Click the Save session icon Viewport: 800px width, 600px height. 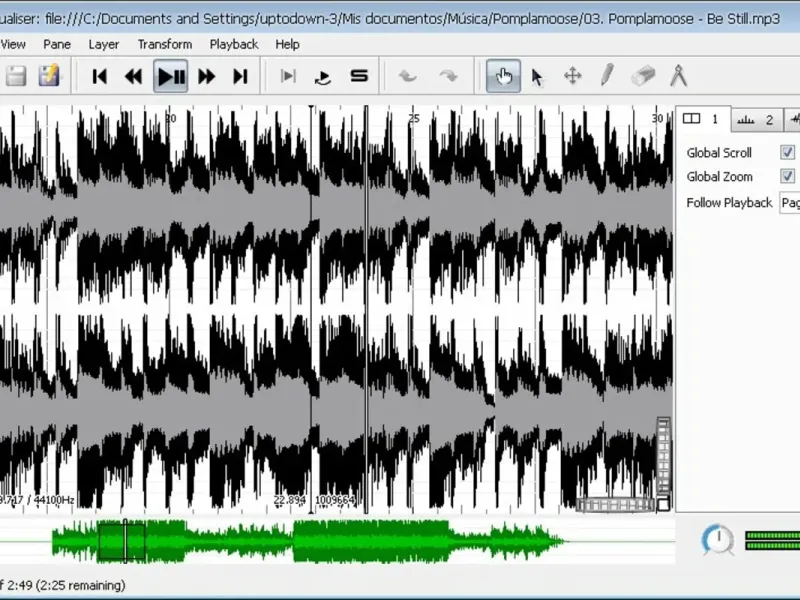tap(16, 77)
